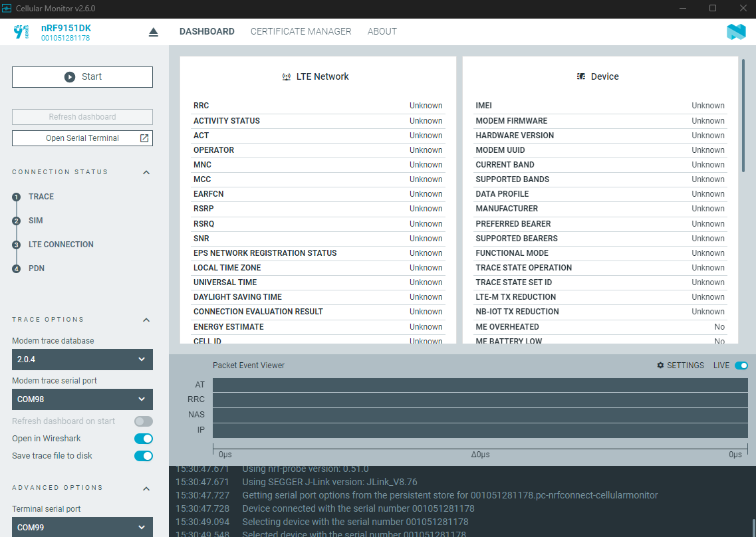Click the nRF9151DK device icon
The height and width of the screenshot is (537, 756).
(22, 32)
